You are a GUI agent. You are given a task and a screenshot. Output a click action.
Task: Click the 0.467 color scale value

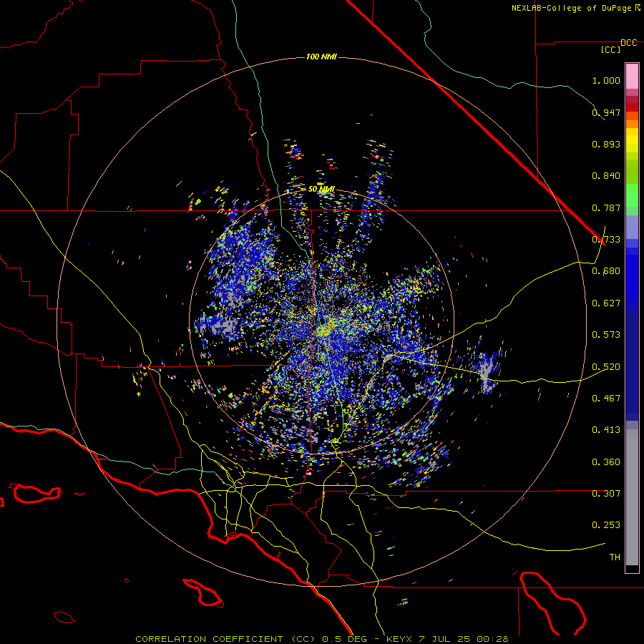[606, 399]
